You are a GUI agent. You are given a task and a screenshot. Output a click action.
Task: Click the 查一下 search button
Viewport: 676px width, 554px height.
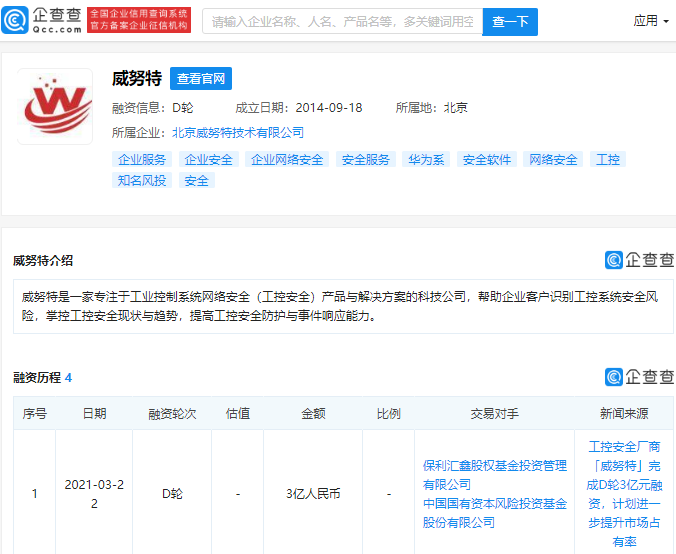pos(510,22)
